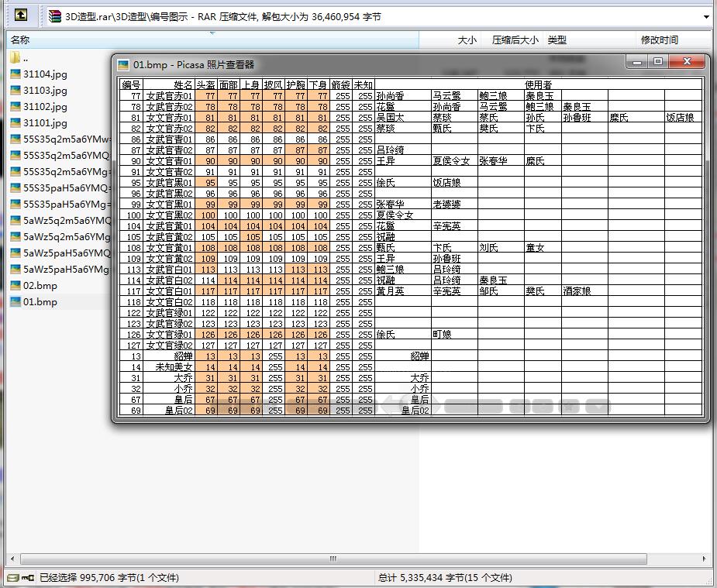Image resolution: width=717 pixels, height=588 pixels.
Task: Click the disk drive icon in status bar
Action: coord(12,577)
